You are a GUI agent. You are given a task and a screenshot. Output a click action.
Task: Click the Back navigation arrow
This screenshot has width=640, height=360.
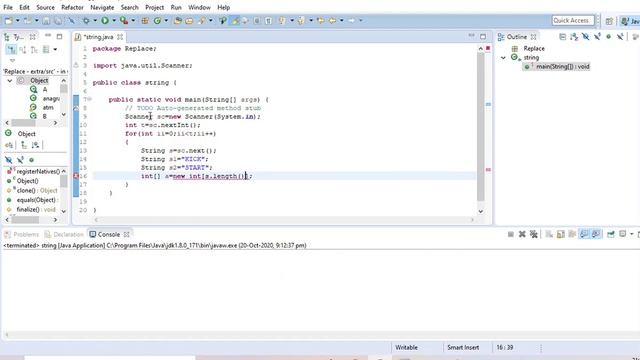[333, 20]
